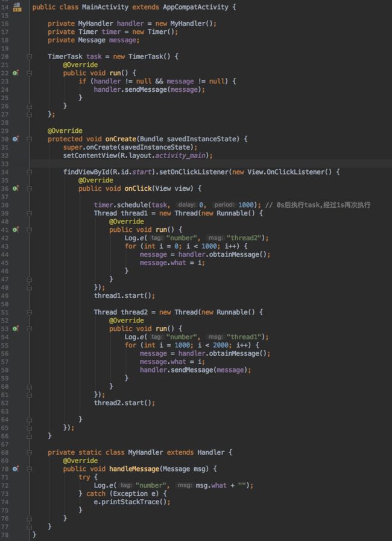Click the 'delay:' parameter hint
Viewport: 392px width, 541px height.
187,205
